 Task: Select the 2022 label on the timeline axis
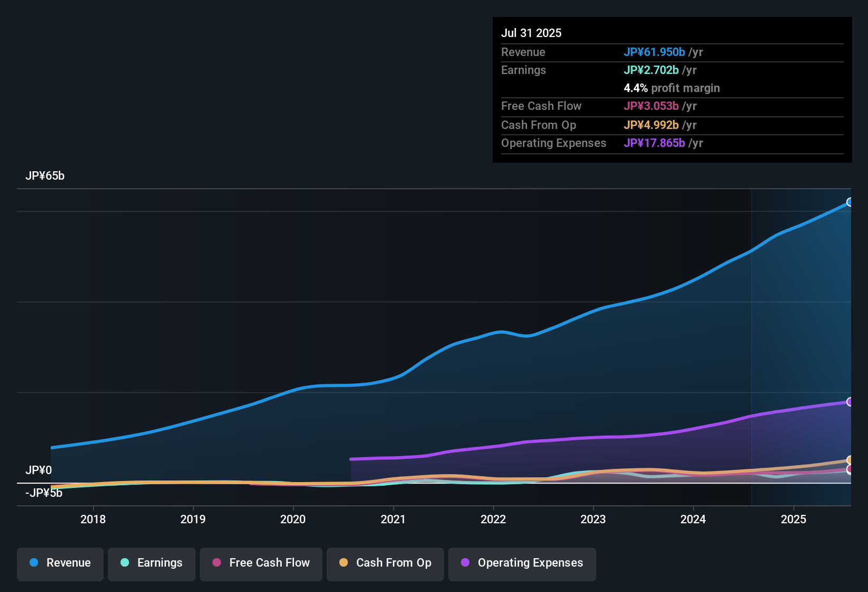tap(493, 520)
